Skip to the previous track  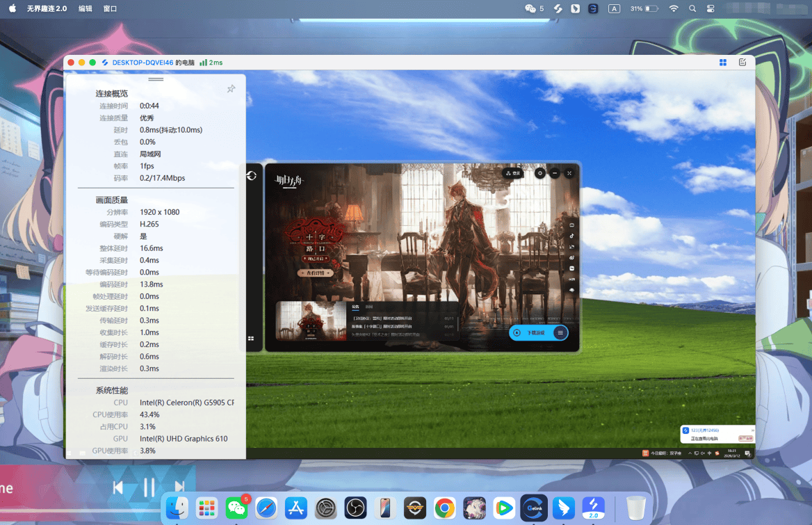click(x=118, y=487)
